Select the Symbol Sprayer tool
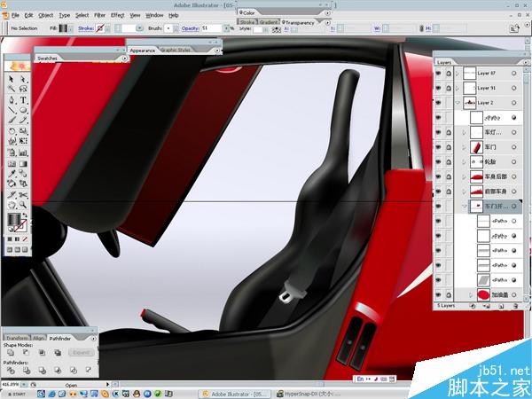This screenshot has height=399, width=532. click(x=12, y=153)
